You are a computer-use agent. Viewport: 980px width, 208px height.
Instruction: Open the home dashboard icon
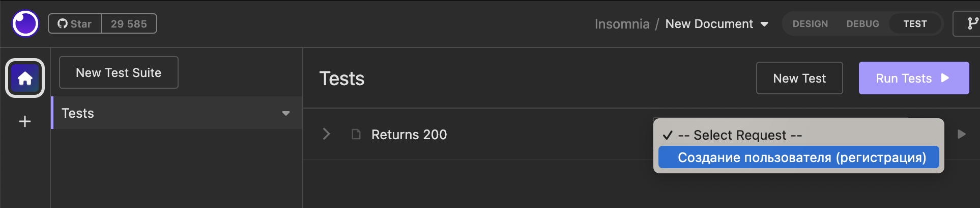pos(25,78)
